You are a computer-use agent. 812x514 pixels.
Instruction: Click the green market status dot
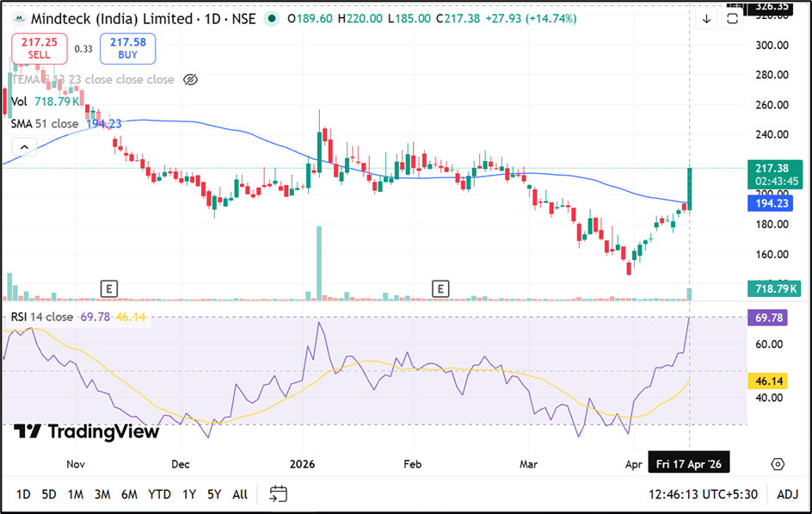[273, 19]
